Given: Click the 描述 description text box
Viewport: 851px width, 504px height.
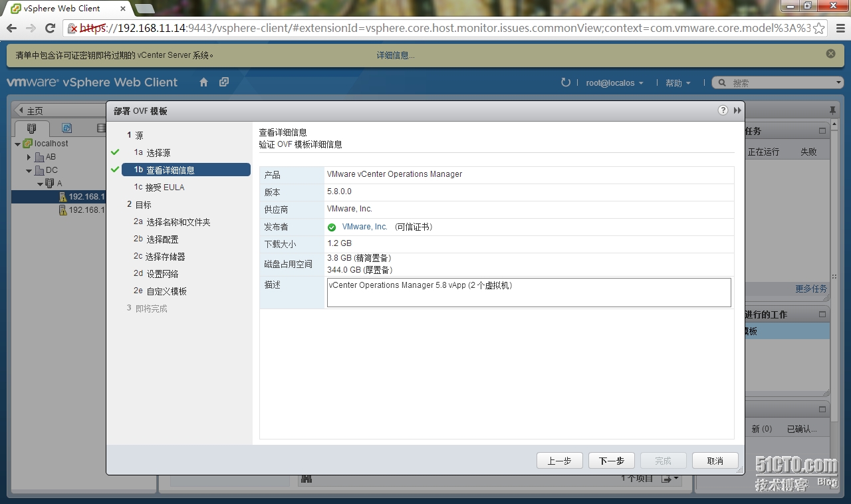Looking at the screenshot, I should [x=529, y=293].
